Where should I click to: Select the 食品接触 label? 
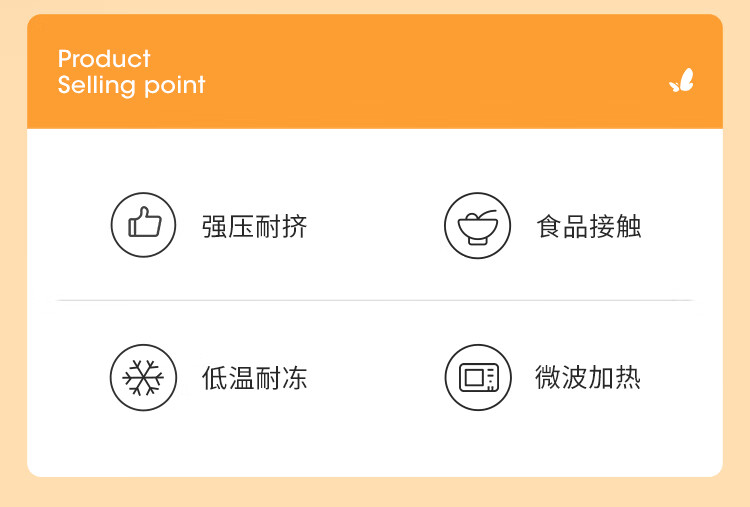point(588,226)
